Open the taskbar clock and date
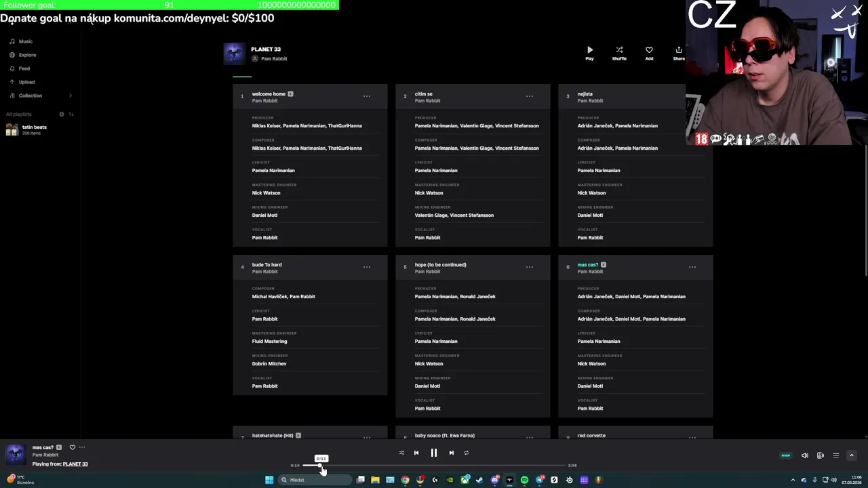Screen dimensions: 868x488 click(x=852, y=480)
